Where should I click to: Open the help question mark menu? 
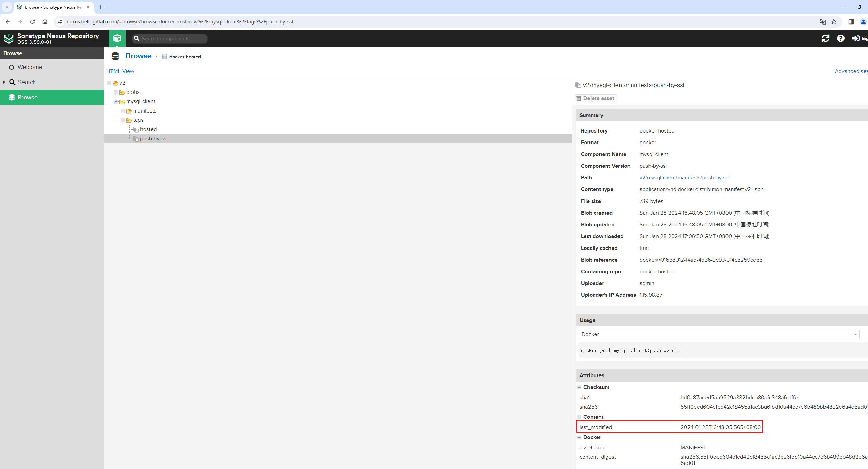click(841, 38)
